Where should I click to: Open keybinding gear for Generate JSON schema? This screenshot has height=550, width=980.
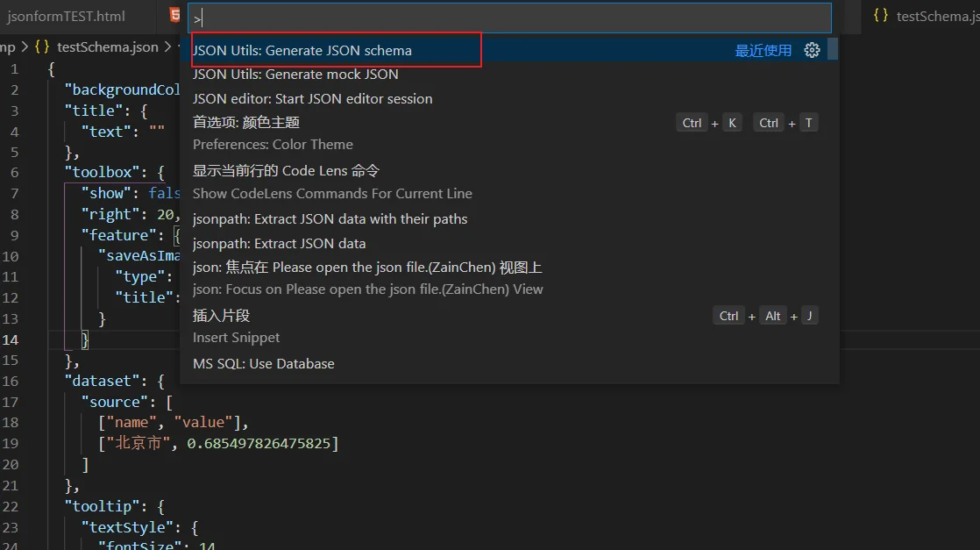[812, 50]
